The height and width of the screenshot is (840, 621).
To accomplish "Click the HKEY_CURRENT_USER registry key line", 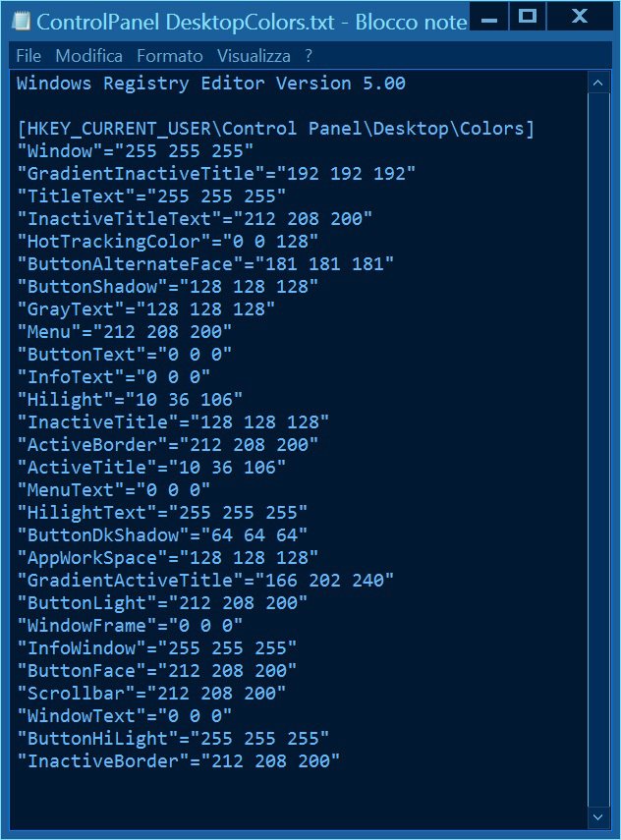I will click(275, 129).
